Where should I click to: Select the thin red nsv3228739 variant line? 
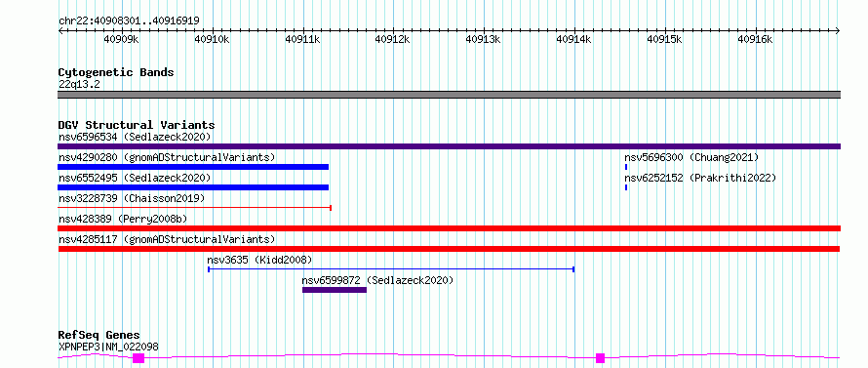pos(194,208)
